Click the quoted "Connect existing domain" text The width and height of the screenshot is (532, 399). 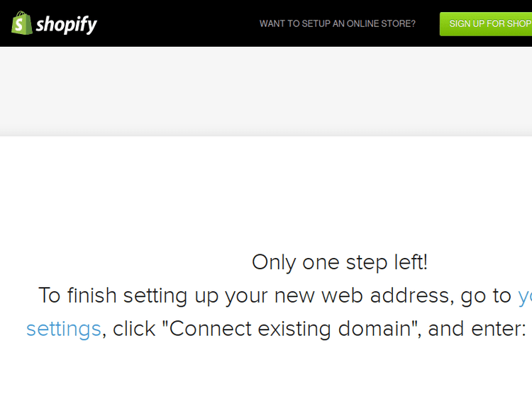point(292,329)
